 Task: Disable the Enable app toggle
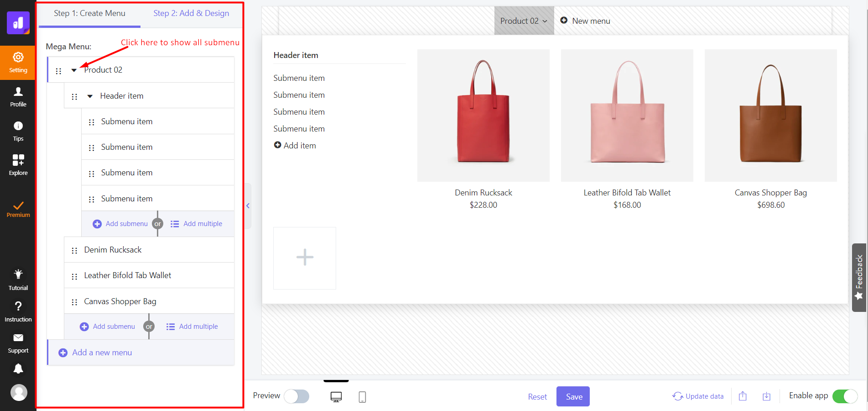[x=844, y=396]
